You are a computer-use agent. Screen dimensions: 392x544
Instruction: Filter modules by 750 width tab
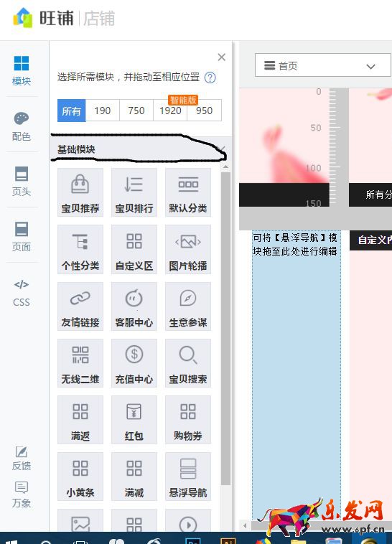pyautogui.click(x=136, y=111)
